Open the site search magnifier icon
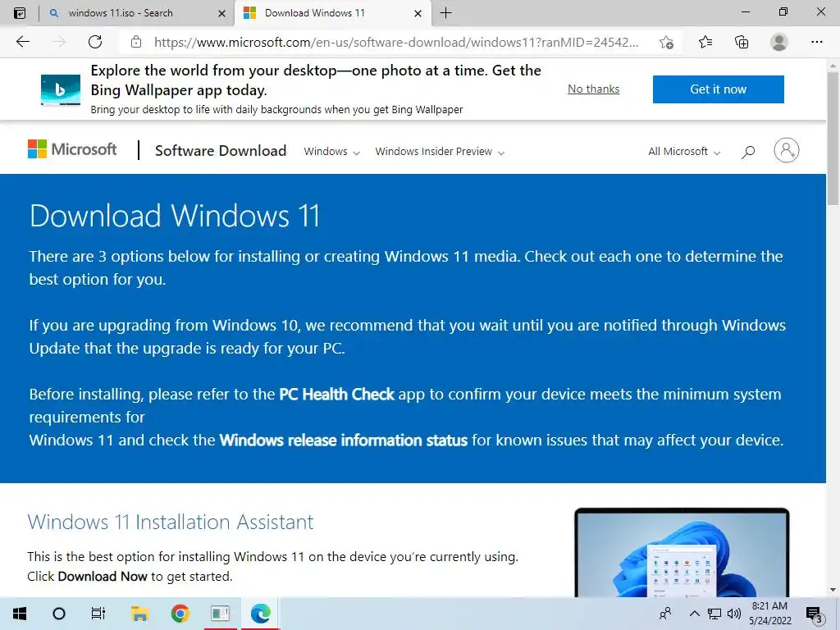This screenshot has height=630, width=840. (x=748, y=152)
